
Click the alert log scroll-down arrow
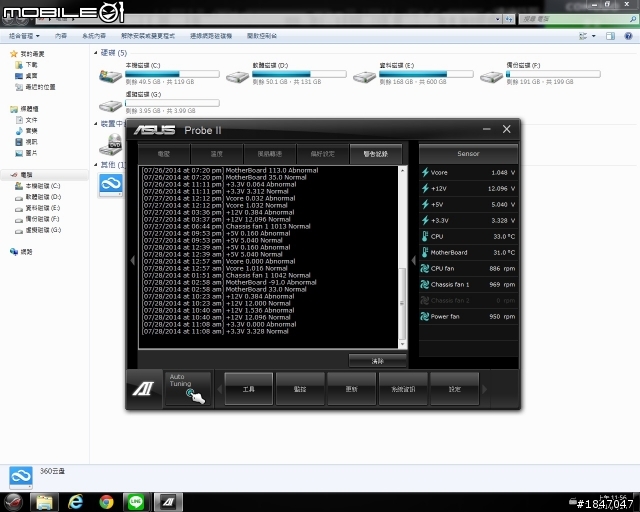pyautogui.click(x=402, y=344)
